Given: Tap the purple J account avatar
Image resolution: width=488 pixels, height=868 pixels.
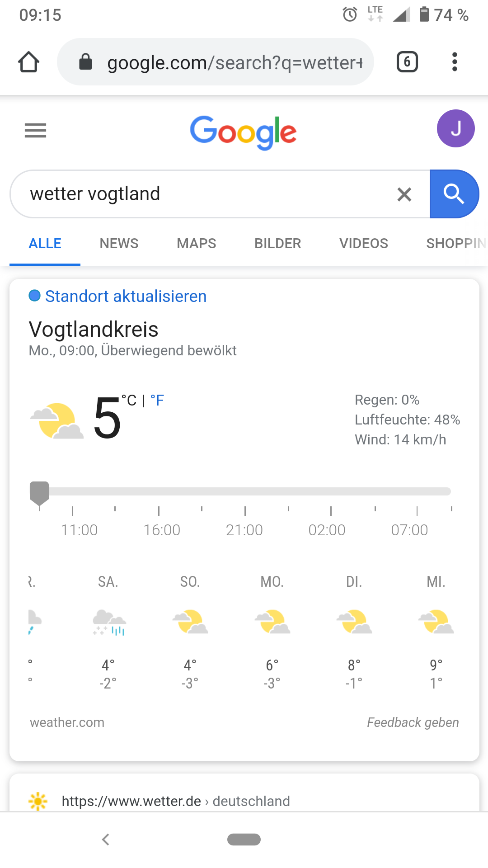Looking at the screenshot, I should [x=455, y=128].
